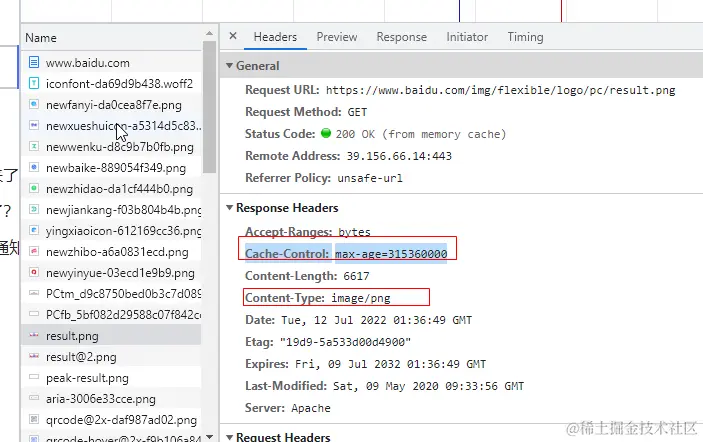Select the yingxiaoicon-612169cc36.png request
This screenshot has width=703, height=442.
point(123,231)
